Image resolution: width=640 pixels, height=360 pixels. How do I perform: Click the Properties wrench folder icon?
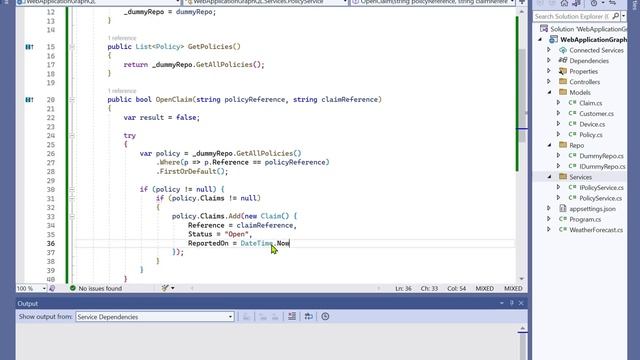(x=563, y=71)
